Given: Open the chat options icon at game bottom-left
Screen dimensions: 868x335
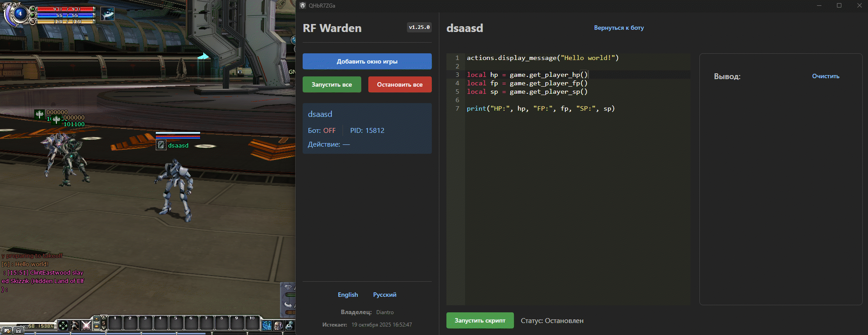Looking at the screenshot, I should tap(7, 330).
